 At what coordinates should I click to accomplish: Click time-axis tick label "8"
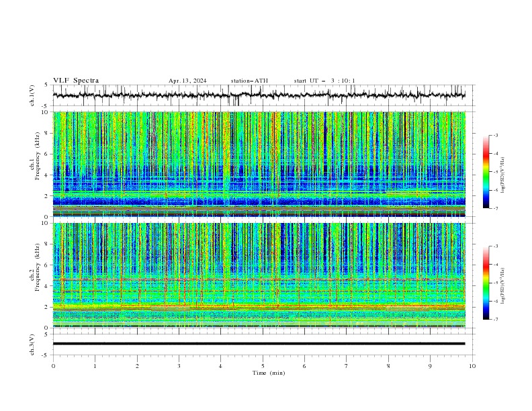click(388, 366)
